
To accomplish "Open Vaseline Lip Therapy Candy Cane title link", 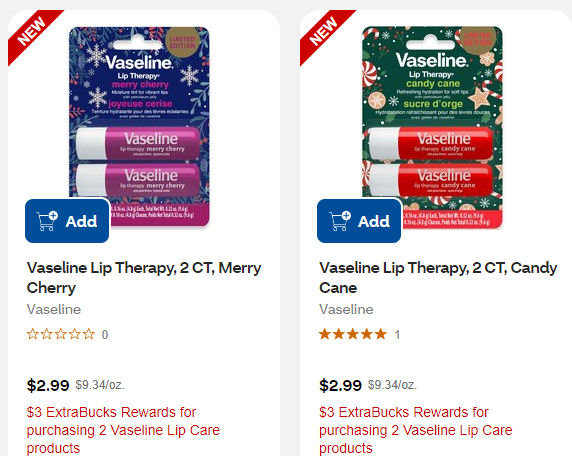I will click(438, 278).
